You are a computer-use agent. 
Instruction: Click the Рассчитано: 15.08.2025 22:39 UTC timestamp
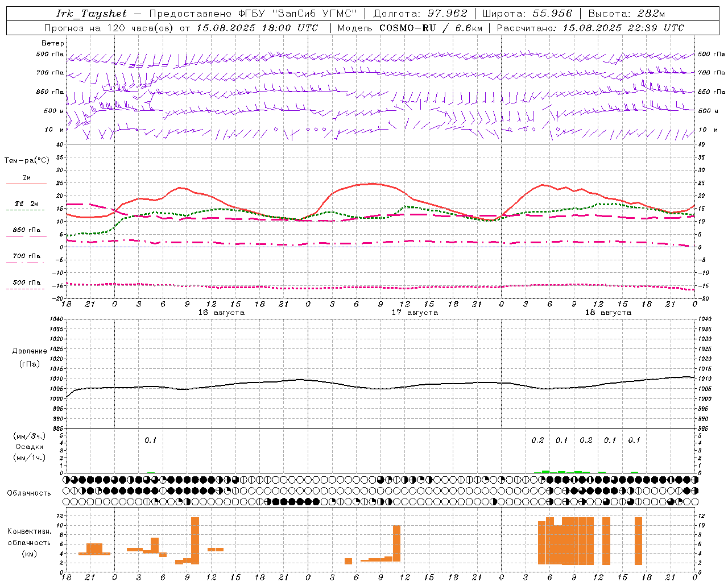click(x=590, y=27)
